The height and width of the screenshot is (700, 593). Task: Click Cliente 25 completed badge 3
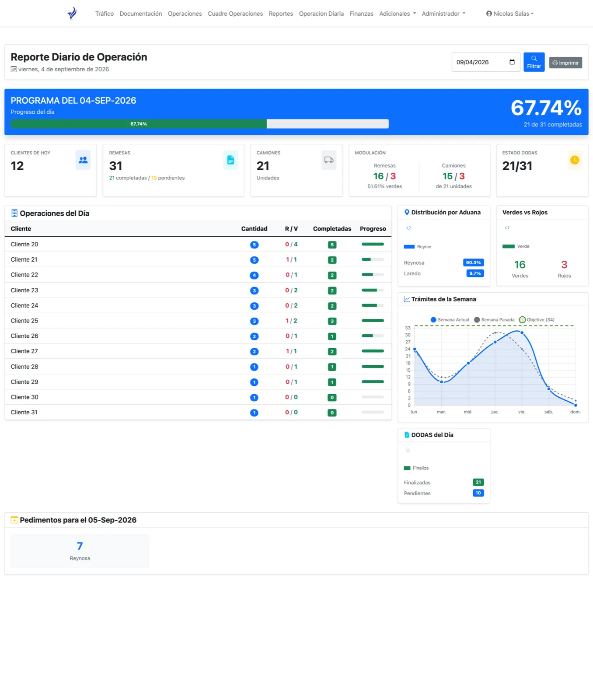click(x=332, y=321)
